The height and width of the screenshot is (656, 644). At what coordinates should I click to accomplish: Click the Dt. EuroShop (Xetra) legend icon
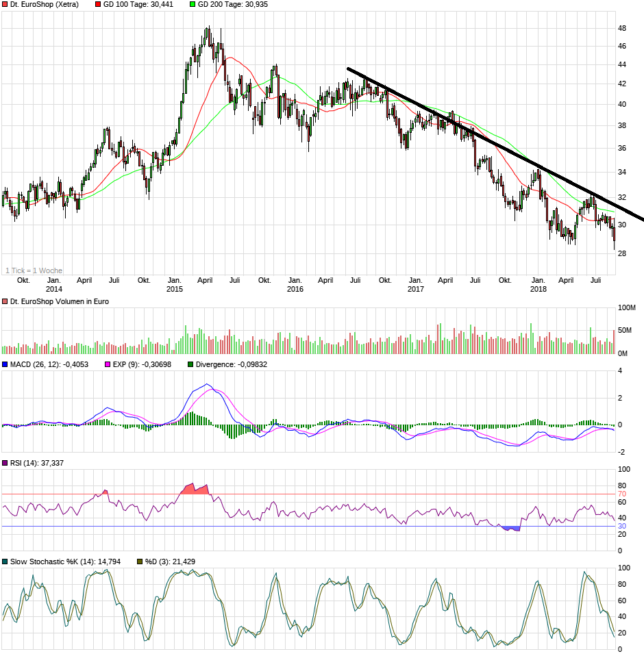[x=5, y=5]
